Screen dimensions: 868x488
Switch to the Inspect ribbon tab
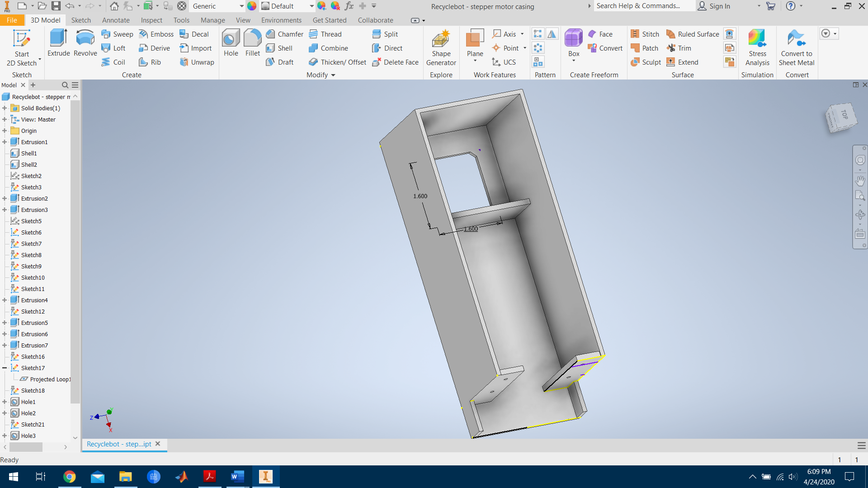[151, 20]
